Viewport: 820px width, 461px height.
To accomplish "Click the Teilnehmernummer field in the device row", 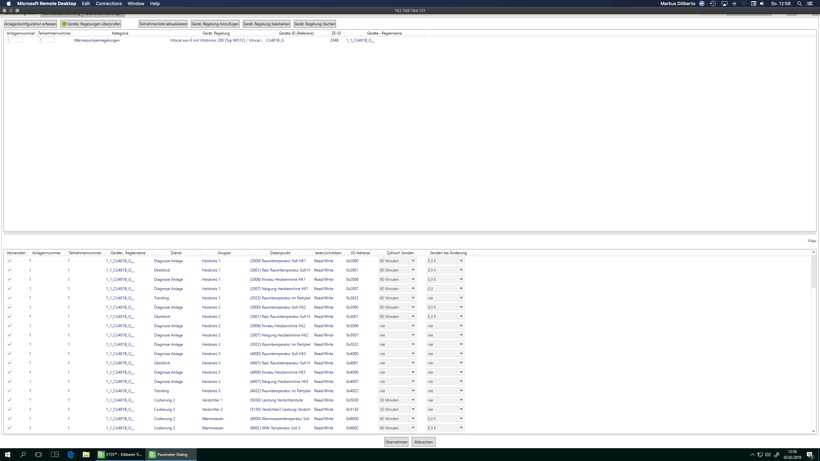I will pos(46,40).
